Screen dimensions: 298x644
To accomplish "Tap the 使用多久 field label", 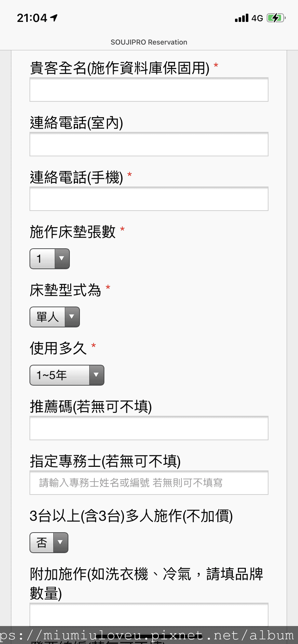I will pyautogui.click(x=58, y=348).
